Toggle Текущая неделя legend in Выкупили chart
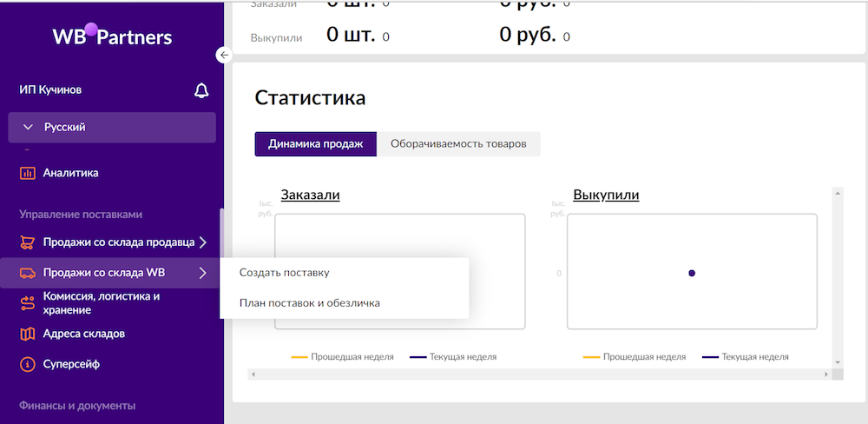This screenshot has height=424, width=868. tap(746, 357)
